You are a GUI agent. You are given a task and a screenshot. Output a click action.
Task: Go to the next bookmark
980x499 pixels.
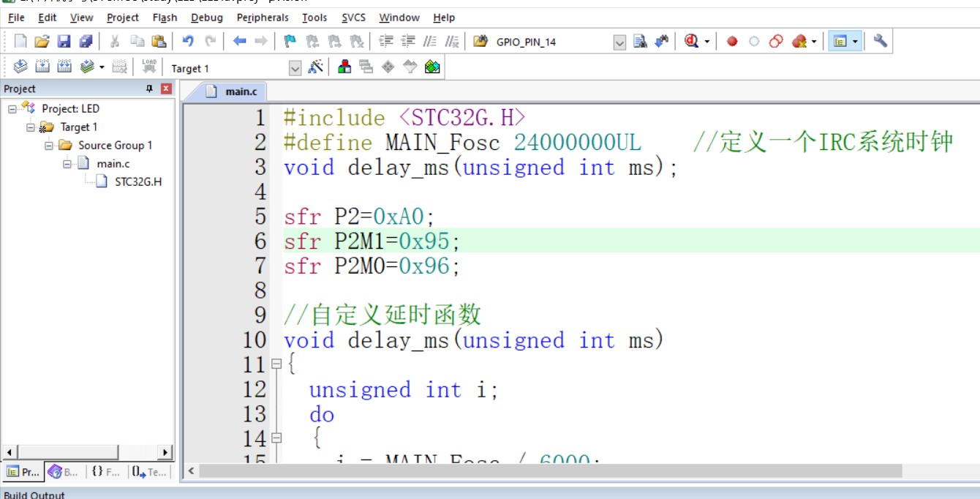click(x=334, y=42)
